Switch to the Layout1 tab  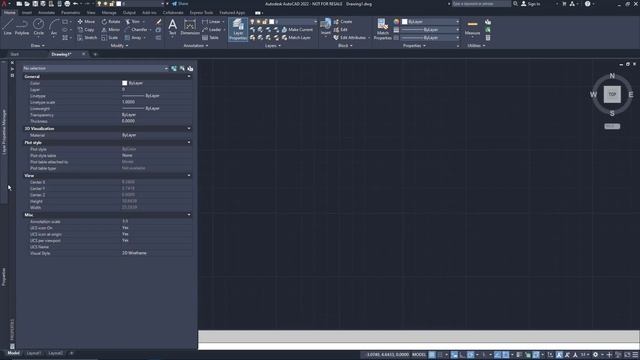(x=34, y=353)
